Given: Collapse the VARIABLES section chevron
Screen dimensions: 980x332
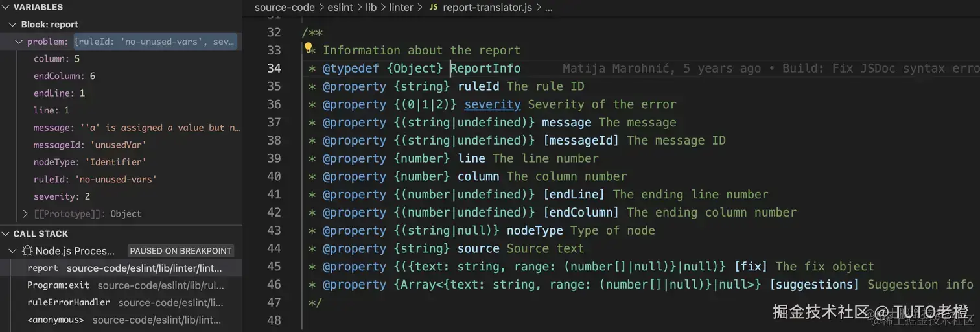Looking at the screenshot, I should [x=6, y=7].
